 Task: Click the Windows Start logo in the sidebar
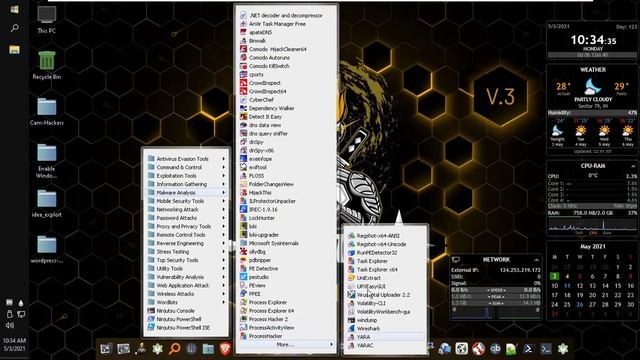click(14, 9)
